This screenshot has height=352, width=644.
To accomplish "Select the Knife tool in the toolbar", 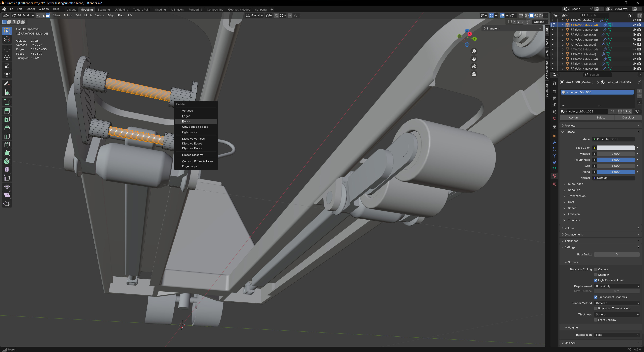I will click(x=7, y=145).
